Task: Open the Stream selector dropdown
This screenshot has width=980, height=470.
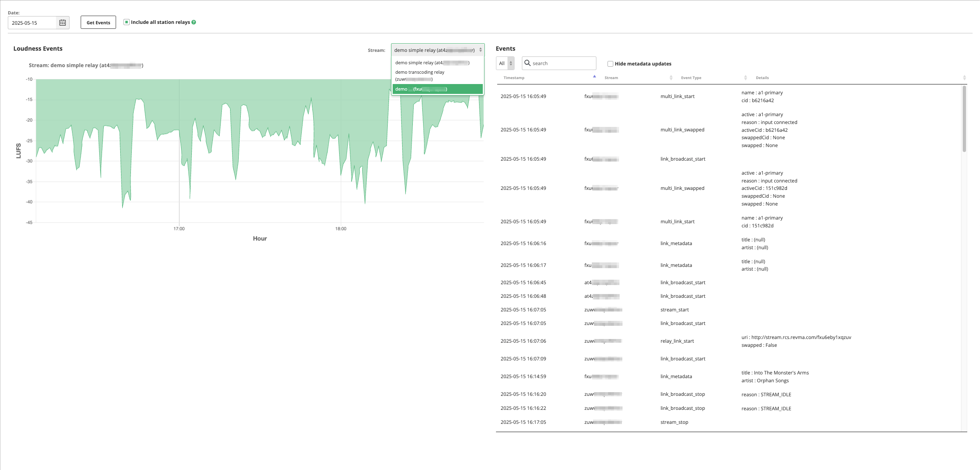Action: [438, 50]
